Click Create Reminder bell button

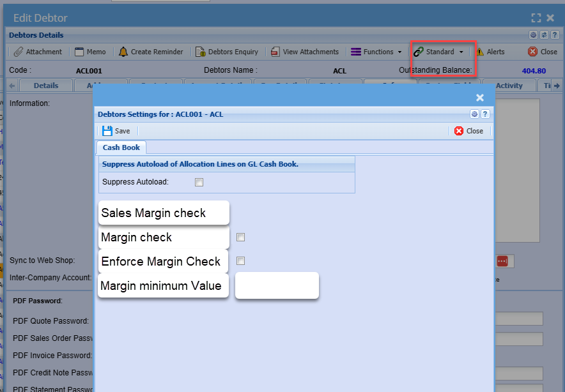coord(151,52)
